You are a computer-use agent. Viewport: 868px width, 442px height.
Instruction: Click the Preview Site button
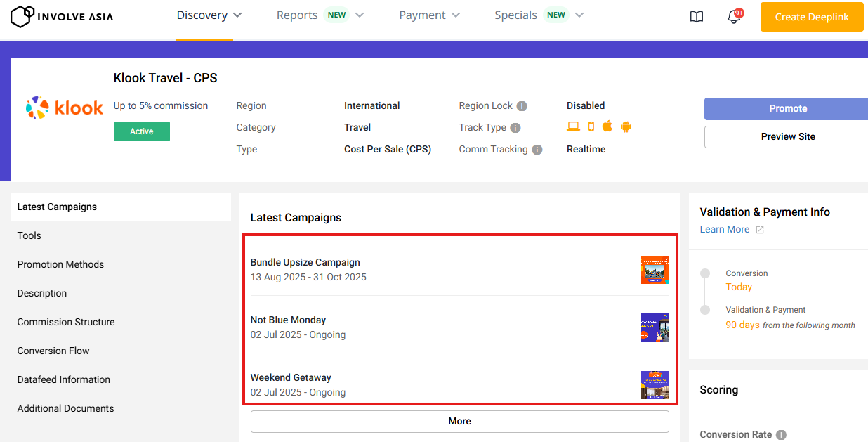[x=787, y=137]
